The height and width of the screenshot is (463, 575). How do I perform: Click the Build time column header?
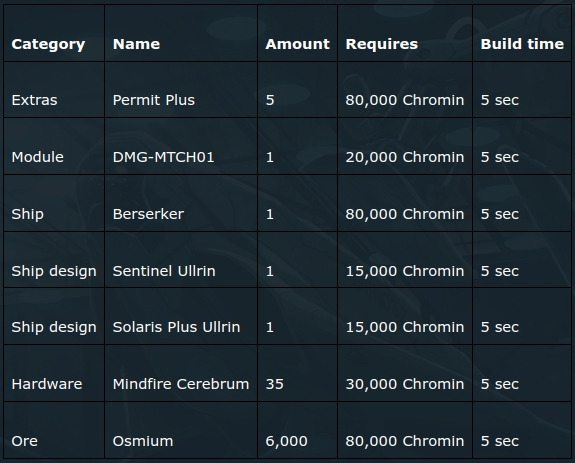point(522,44)
